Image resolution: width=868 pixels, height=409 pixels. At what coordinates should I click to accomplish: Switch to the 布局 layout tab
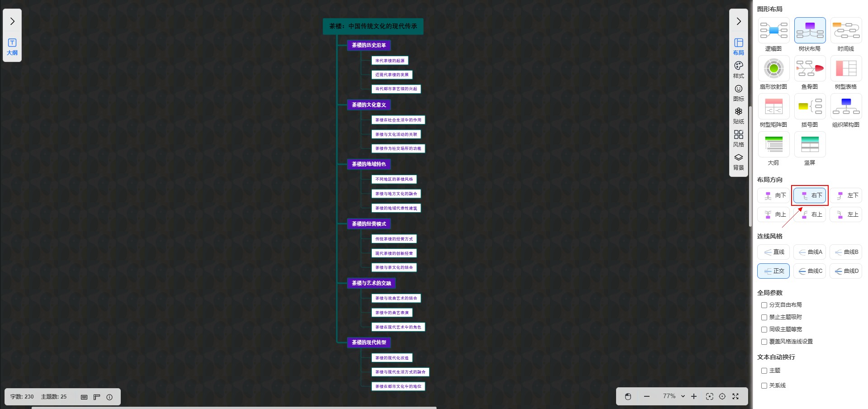point(738,47)
